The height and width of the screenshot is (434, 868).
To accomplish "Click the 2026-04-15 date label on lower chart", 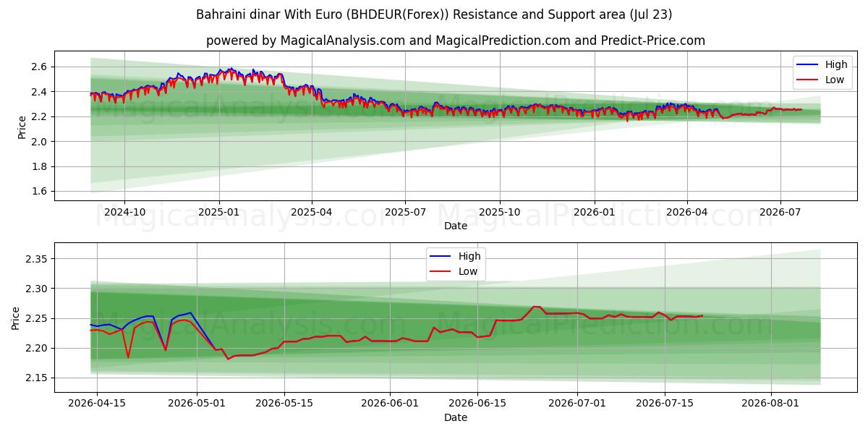I will (97, 404).
